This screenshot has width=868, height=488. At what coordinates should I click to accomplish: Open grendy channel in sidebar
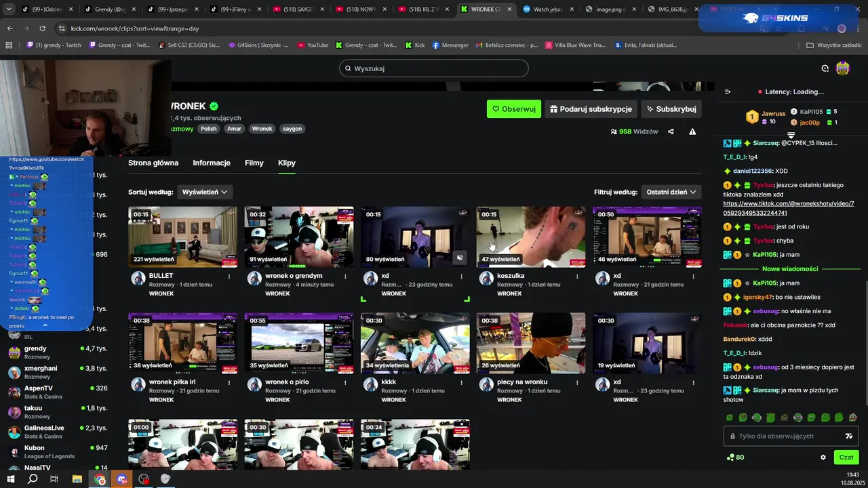(x=58, y=352)
